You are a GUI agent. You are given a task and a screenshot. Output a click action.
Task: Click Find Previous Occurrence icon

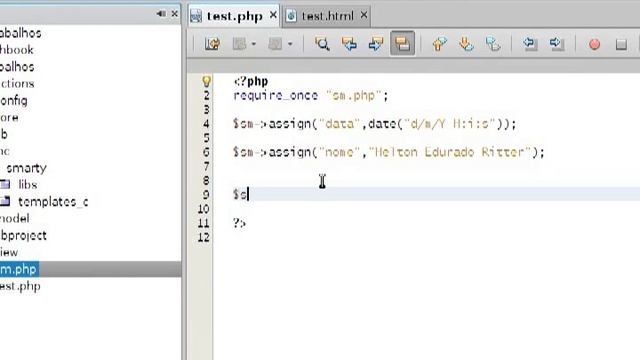[x=349, y=43]
